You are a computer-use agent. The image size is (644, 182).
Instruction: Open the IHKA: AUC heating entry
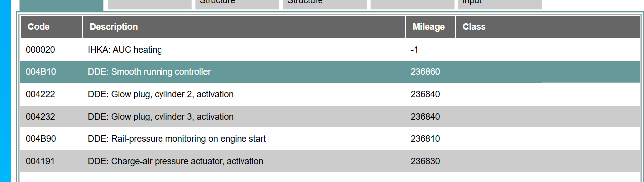point(125,50)
